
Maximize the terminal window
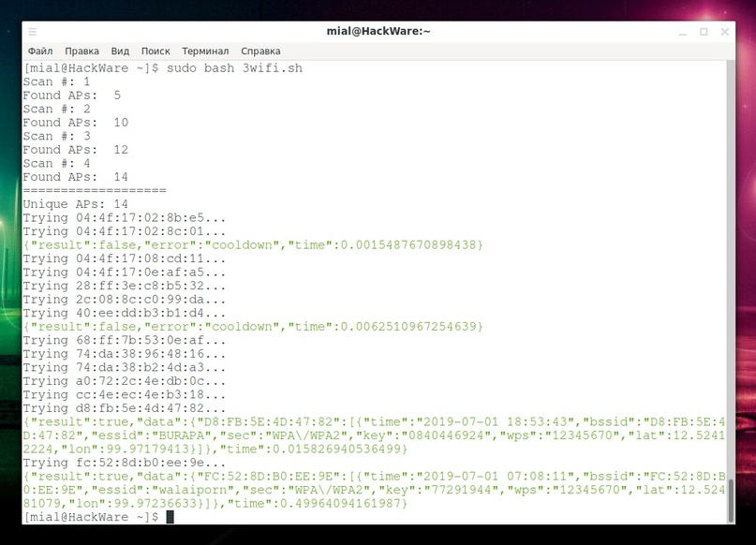[704, 31]
